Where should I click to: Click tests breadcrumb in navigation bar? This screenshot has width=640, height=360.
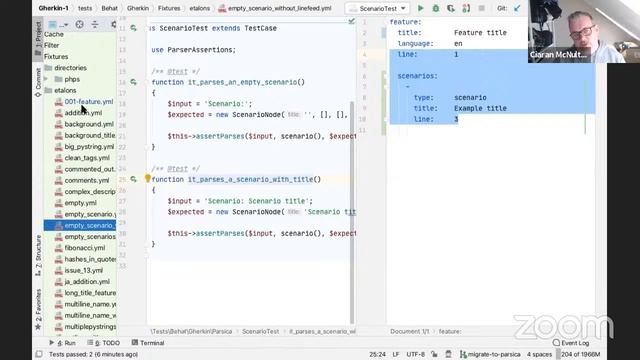point(85,8)
